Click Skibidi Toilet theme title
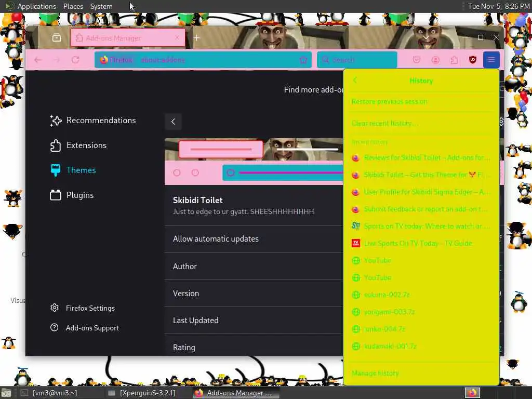532x399 pixels. [x=198, y=200]
